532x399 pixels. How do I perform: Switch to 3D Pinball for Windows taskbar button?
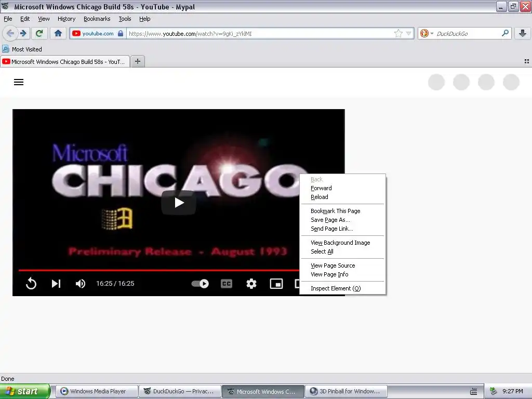click(x=346, y=391)
